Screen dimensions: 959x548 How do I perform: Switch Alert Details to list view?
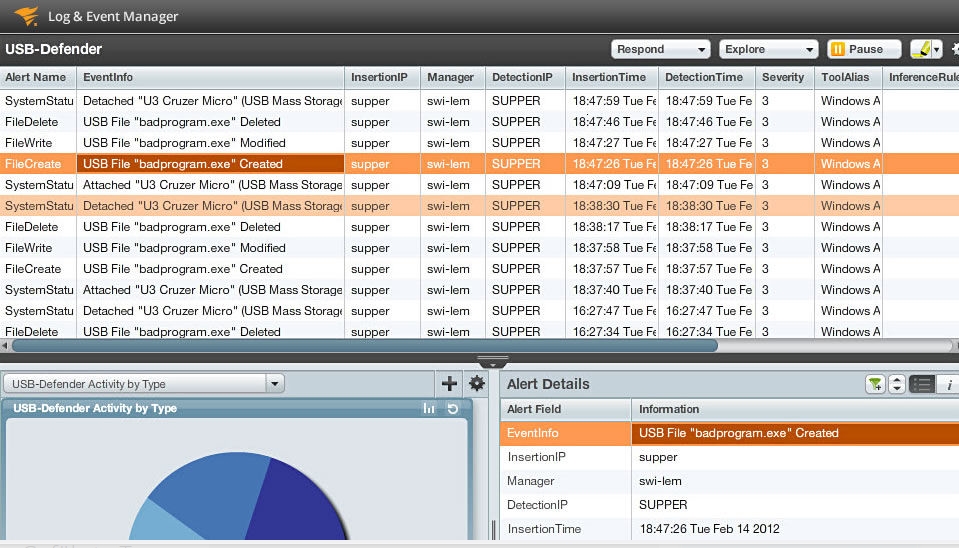[922, 384]
